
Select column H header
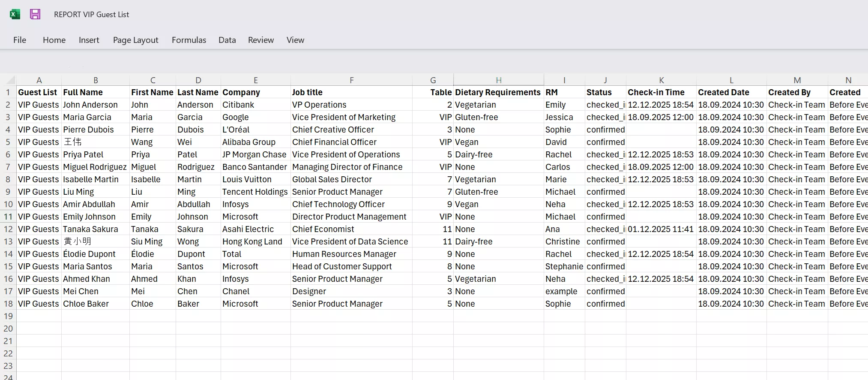[499, 80]
